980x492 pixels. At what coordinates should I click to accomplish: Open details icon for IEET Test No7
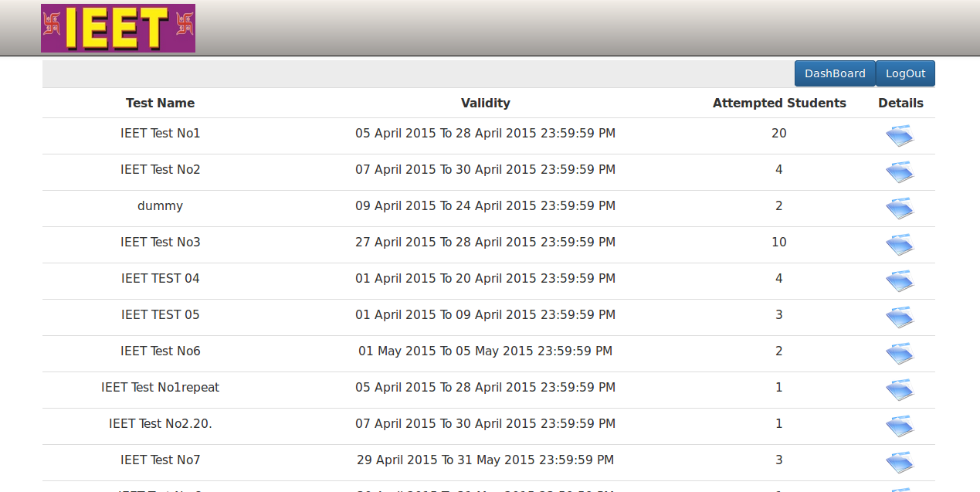[x=900, y=463]
